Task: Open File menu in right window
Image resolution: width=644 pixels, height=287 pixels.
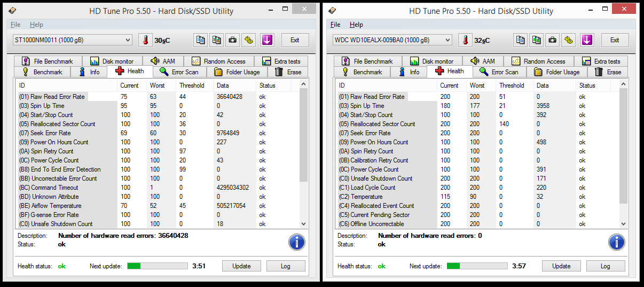Action: tap(335, 25)
